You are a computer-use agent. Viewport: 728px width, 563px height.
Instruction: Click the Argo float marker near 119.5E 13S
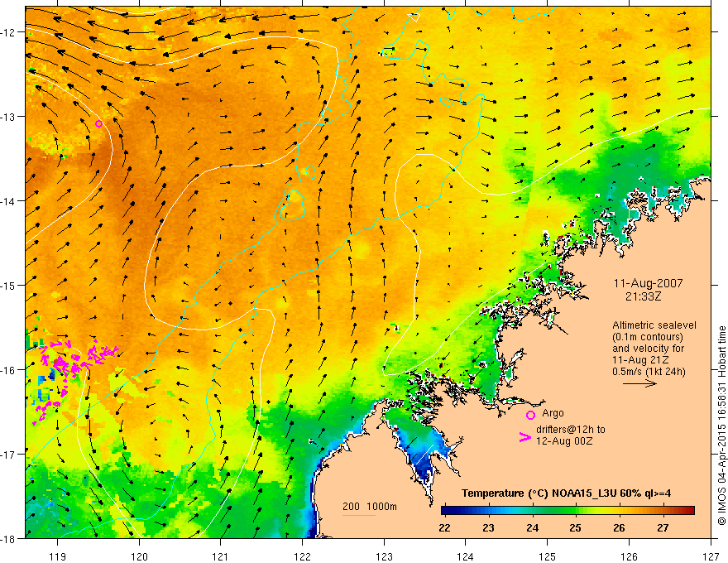98,123
